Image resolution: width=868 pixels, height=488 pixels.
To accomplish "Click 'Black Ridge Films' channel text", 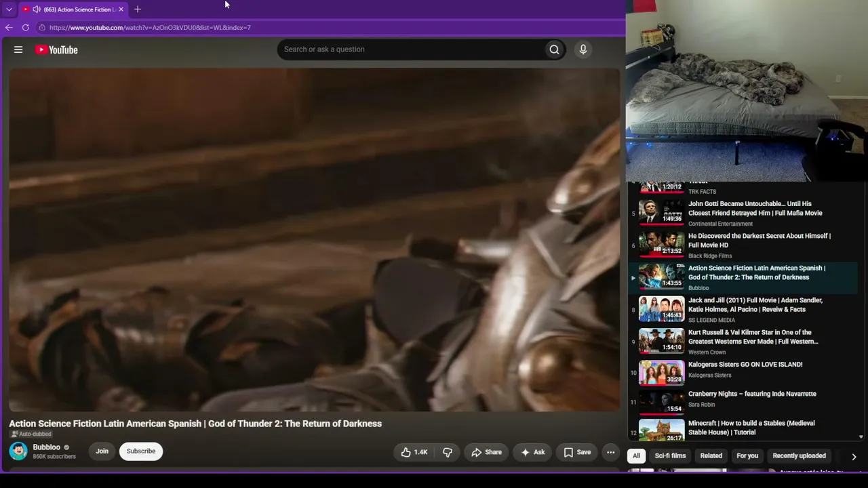I will point(710,256).
